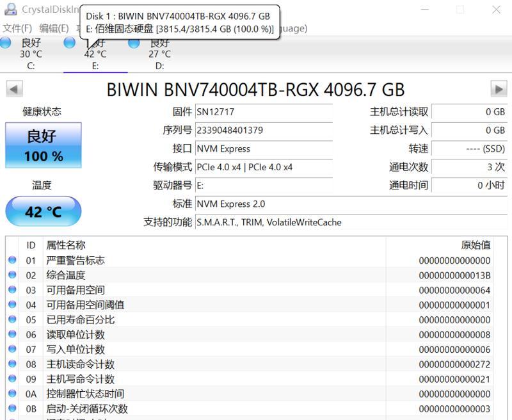Image resolution: width=512 pixels, height=420 pixels.
Task: Click the 主机总计写入 value 0 GB
Action: pyautogui.click(x=470, y=131)
